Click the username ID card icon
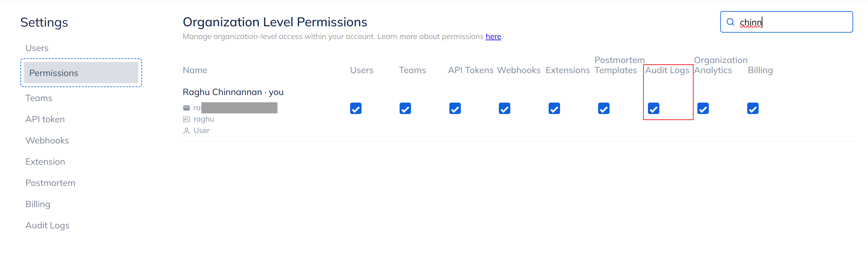Screen dimensions: 868x254 click(x=186, y=119)
